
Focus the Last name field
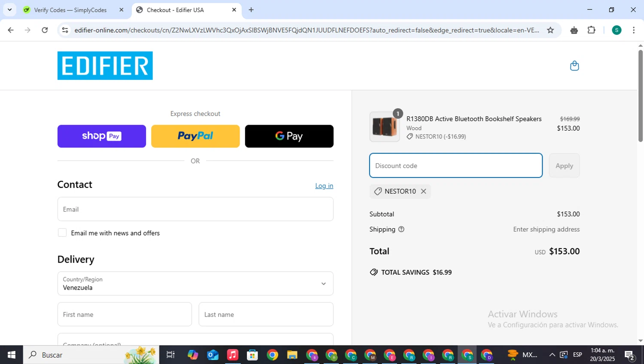266,315
